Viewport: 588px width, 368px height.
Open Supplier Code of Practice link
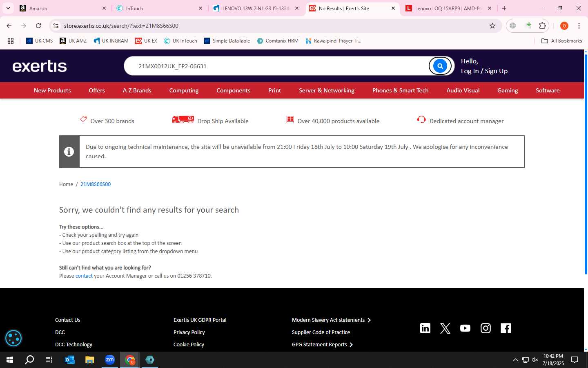click(321, 332)
